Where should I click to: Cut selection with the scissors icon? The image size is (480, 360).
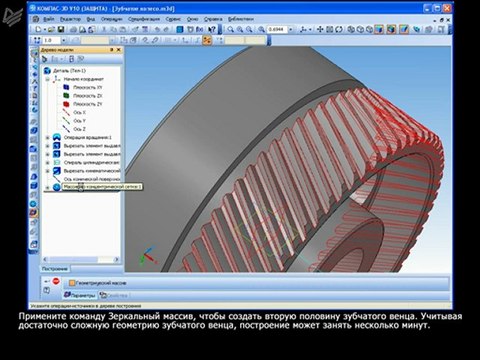tap(104, 30)
